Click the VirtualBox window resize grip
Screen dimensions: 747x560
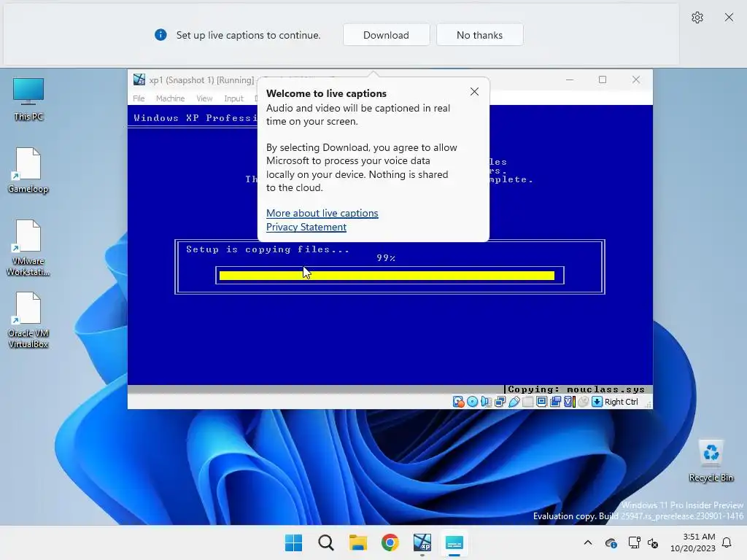pyautogui.click(x=648, y=404)
